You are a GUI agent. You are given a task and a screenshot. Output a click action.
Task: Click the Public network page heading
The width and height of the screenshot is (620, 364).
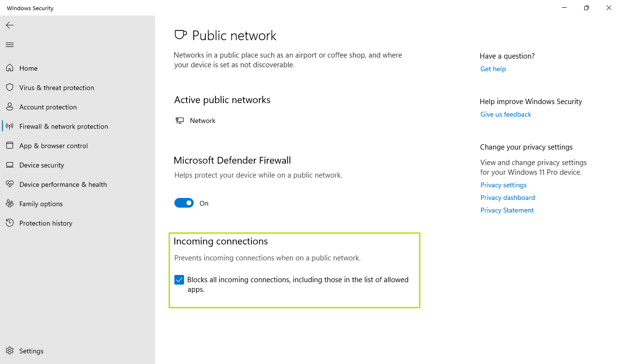(x=234, y=35)
